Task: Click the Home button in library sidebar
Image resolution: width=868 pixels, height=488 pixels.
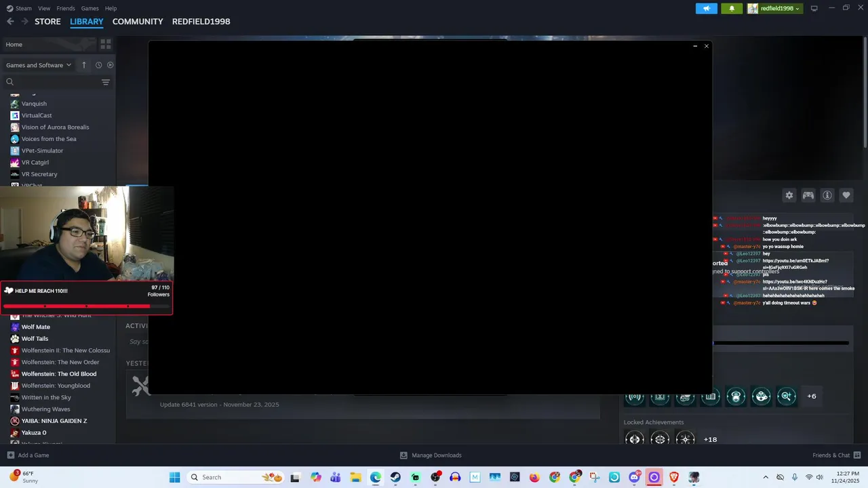Action: [50, 44]
